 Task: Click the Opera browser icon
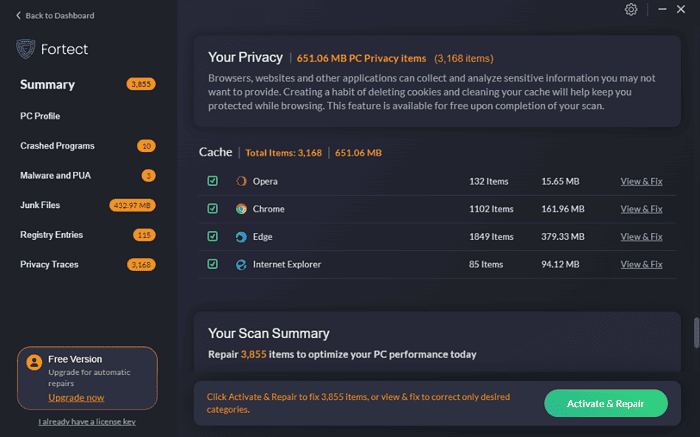point(241,181)
